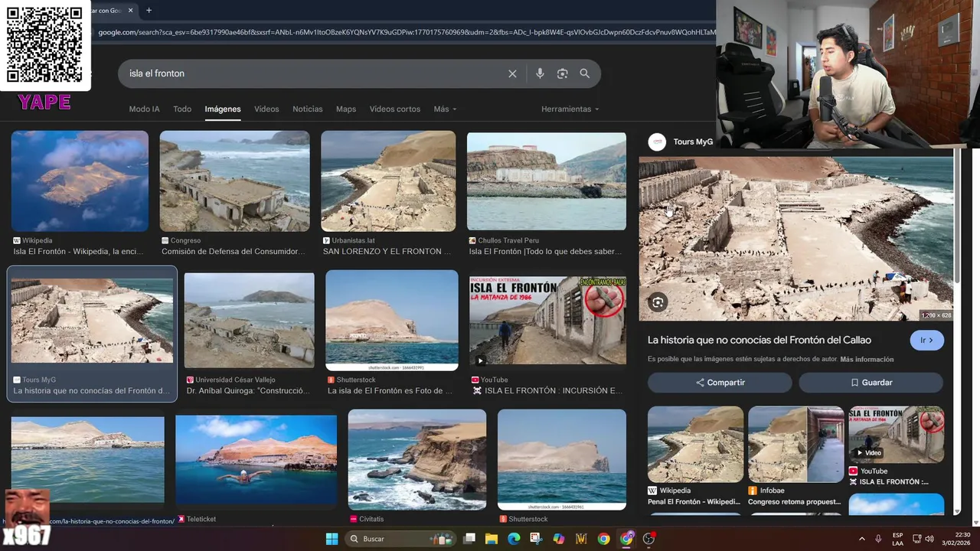Click the Compartir button
The image size is (980, 551).
(720, 383)
